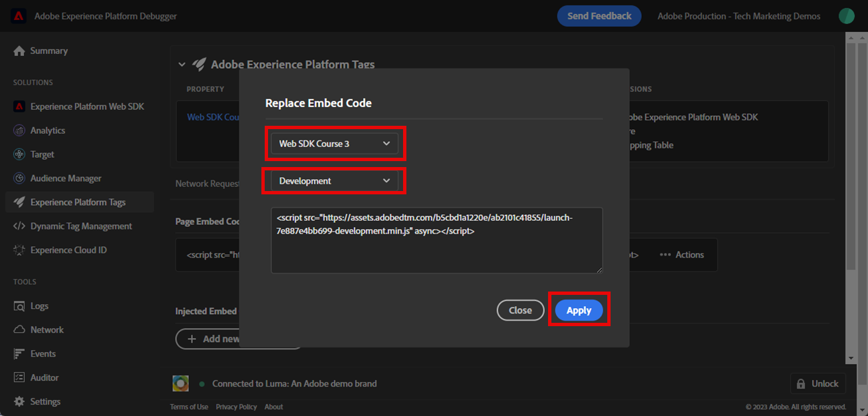Click the Actions ellipsis icon

pyautogui.click(x=665, y=255)
